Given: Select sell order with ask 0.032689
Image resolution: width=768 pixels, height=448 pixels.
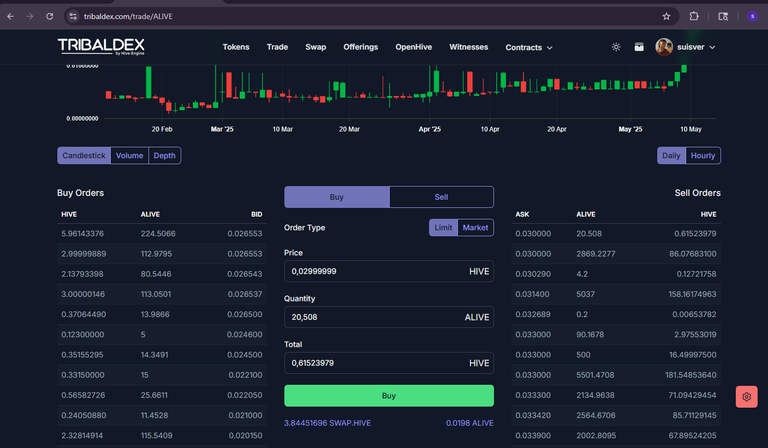Looking at the screenshot, I should pos(616,314).
